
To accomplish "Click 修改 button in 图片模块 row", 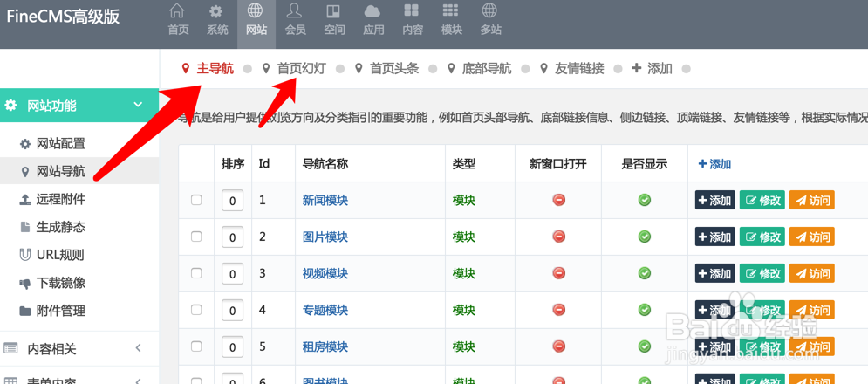I will 762,237.
